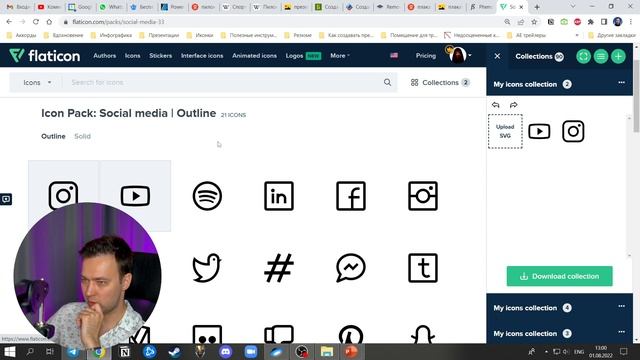The height and width of the screenshot is (360, 640).
Task: Open Animated icons menu item
Action: tap(254, 56)
